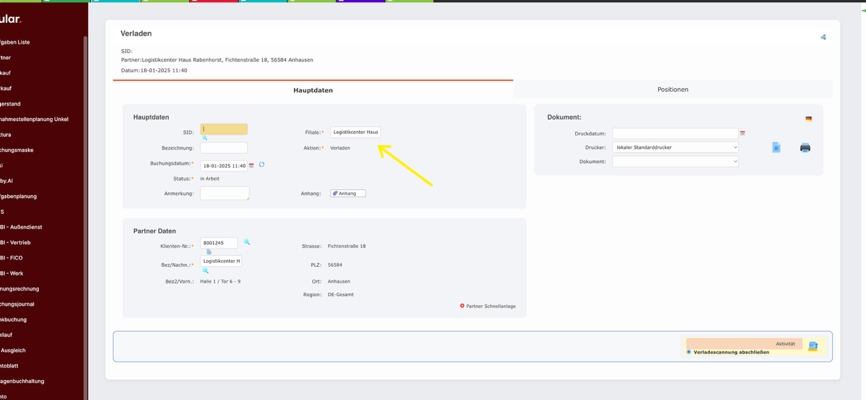866x400 pixels.
Task: Click the German flag language icon
Action: [x=808, y=119]
